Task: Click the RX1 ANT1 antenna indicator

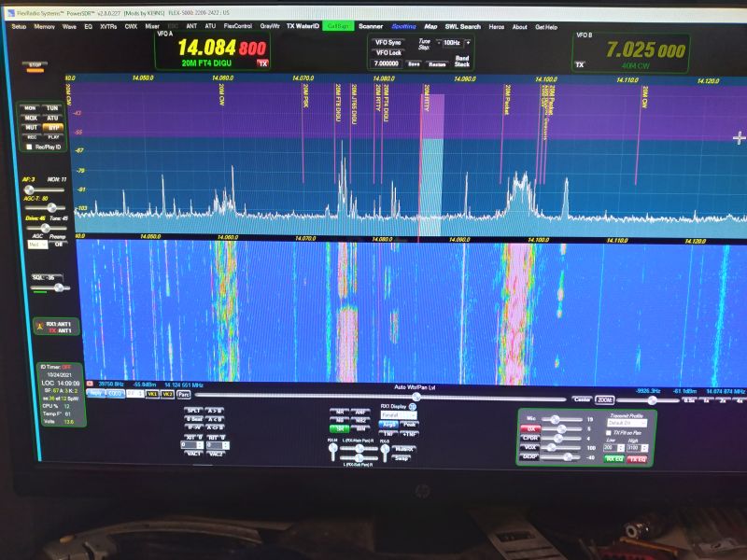Action: point(57,328)
